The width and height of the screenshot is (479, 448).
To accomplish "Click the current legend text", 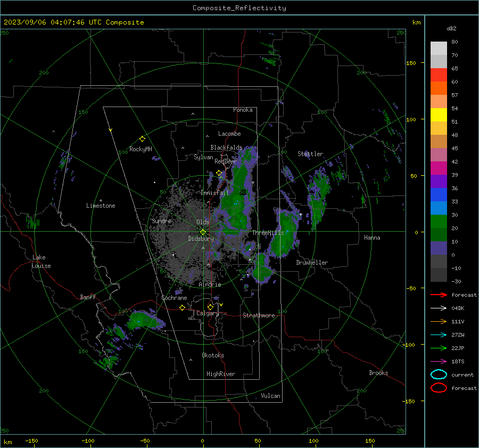I will (x=463, y=375).
